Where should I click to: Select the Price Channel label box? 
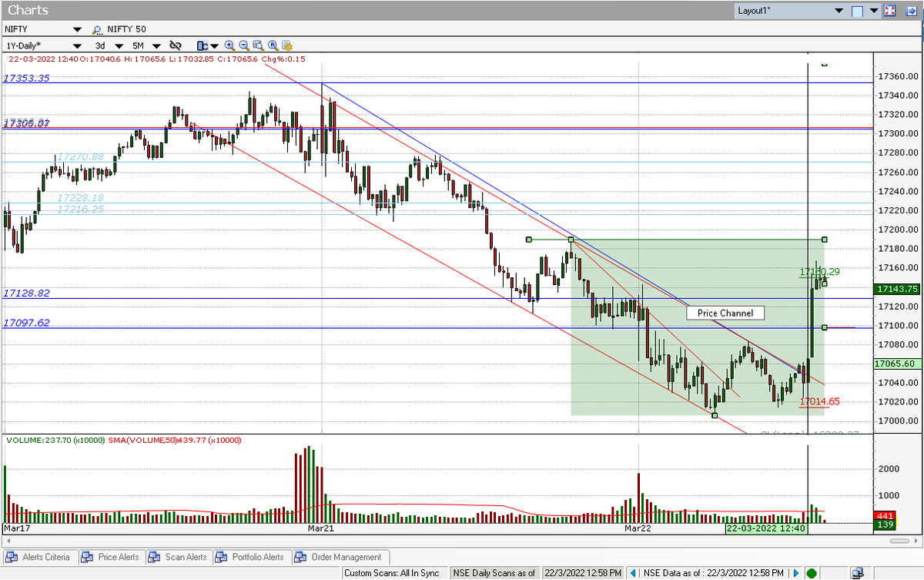pos(725,313)
